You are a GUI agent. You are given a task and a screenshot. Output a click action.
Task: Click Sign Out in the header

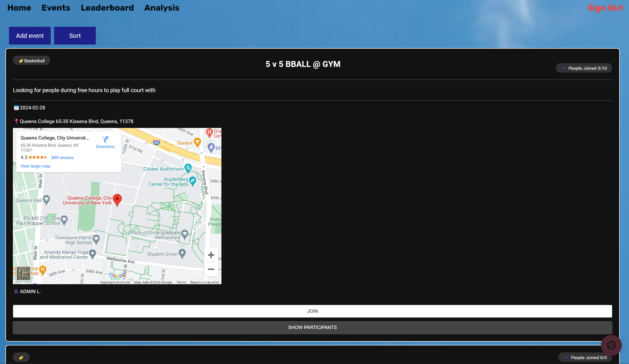click(605, 8)
